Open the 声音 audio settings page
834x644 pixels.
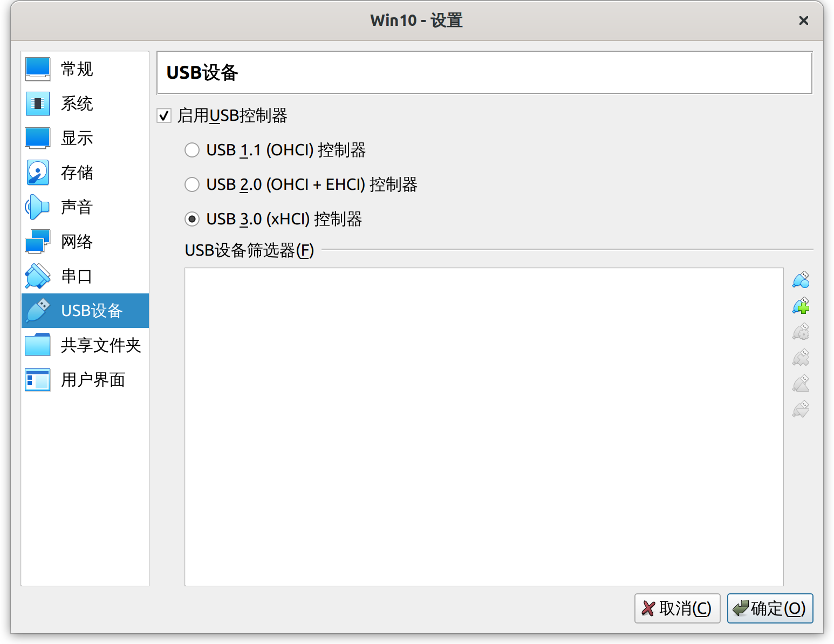click(77, 207)
